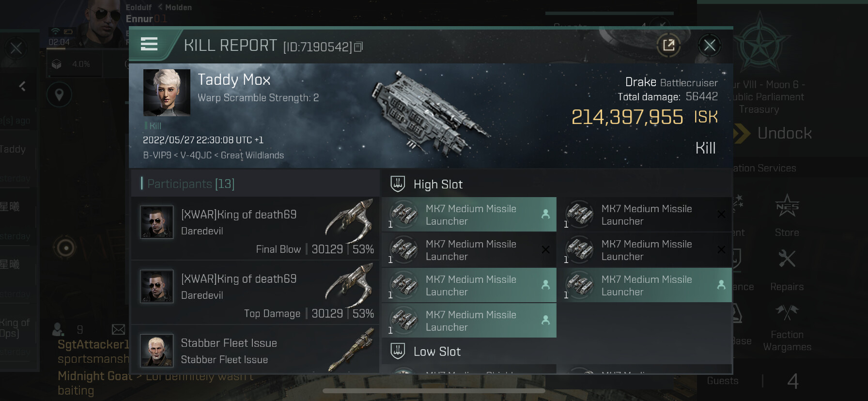
Task: Go back with the left chevron
Action: point(22,86)
